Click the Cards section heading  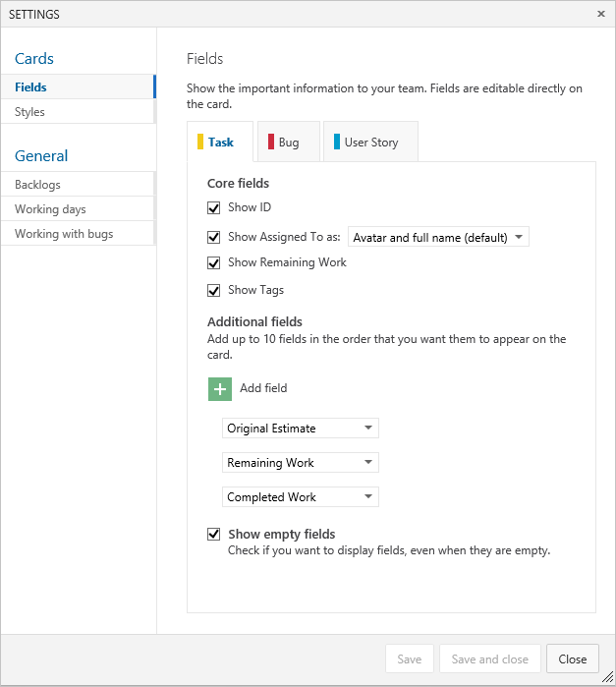pyautogui.click(x=34, y=59)
